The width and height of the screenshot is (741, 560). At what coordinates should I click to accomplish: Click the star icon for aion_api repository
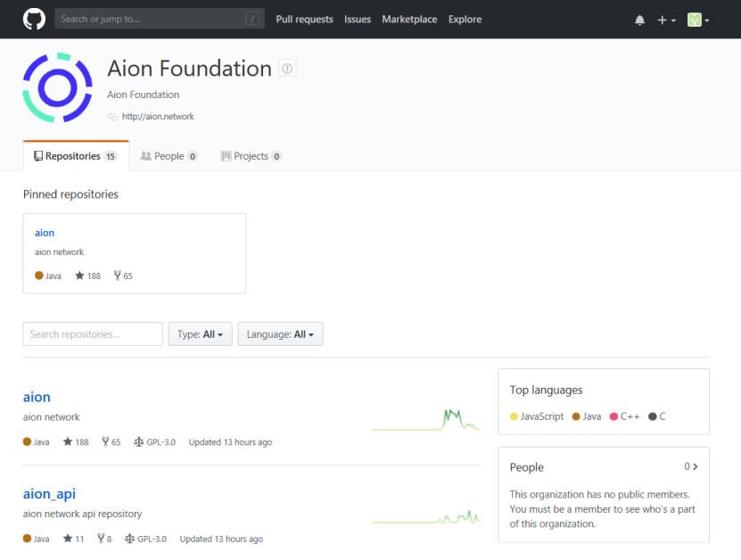(x=68, y=539)
